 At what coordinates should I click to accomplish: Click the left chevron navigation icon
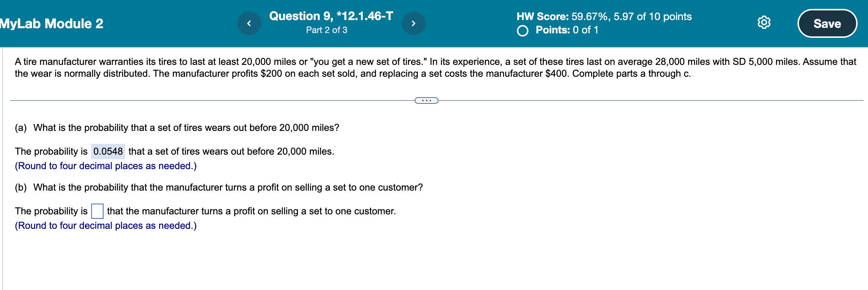tap(249, 23)
